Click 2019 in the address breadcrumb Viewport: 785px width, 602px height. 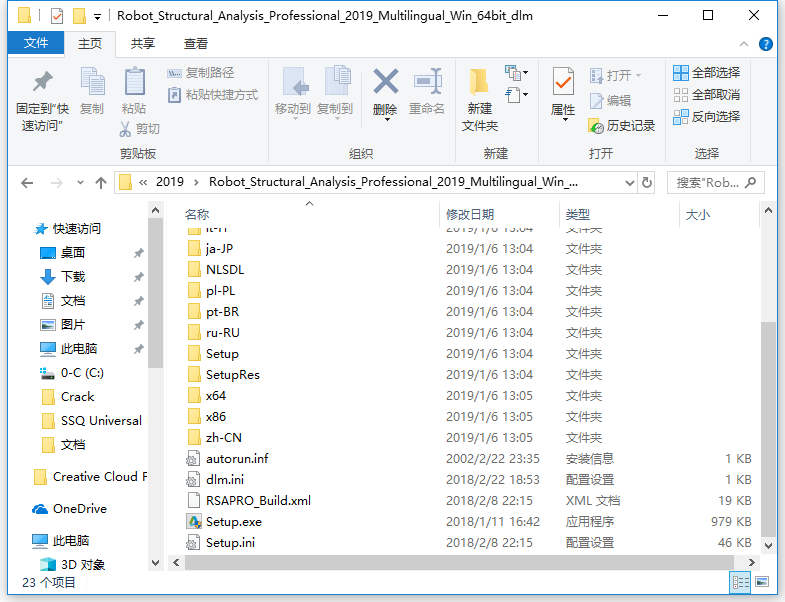[170, 182]
